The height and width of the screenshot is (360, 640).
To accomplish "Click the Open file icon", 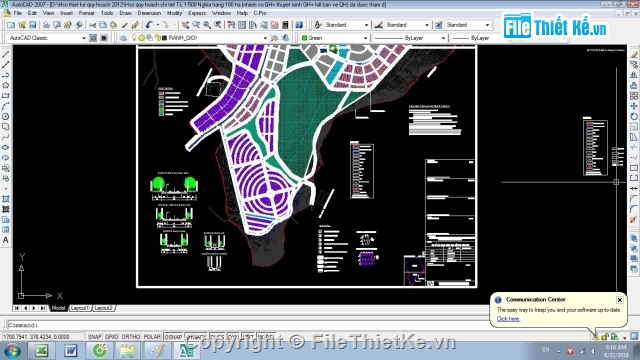I will click(x=22, y=25).
